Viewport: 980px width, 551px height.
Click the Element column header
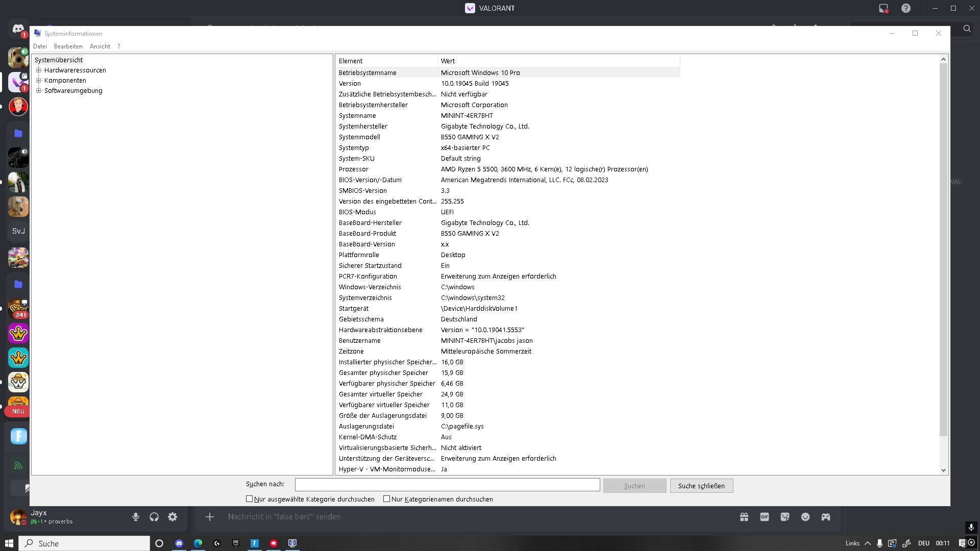point(386,61)
